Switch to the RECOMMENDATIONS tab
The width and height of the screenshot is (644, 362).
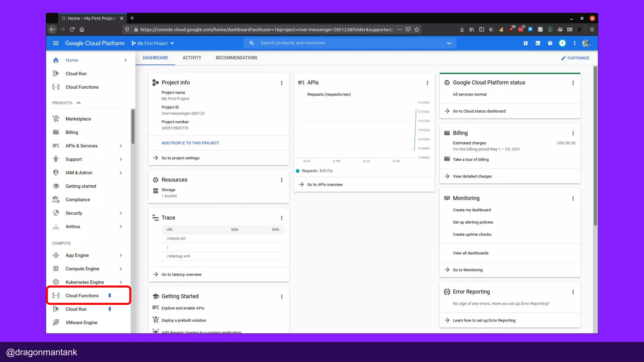tap(236, 58)
